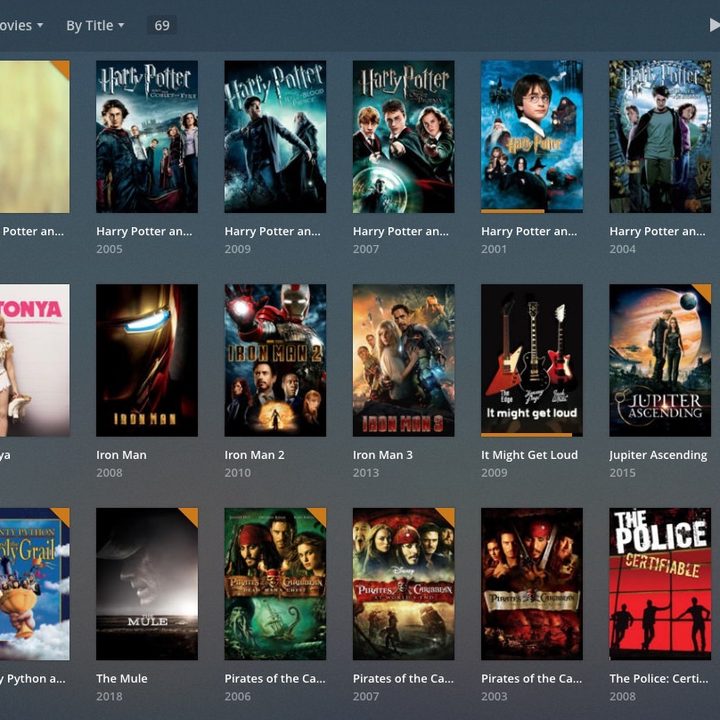This screenshot has height=720, width=720.
Task: Click year 2009 under Harry Potter
Action: coord(237,249)
